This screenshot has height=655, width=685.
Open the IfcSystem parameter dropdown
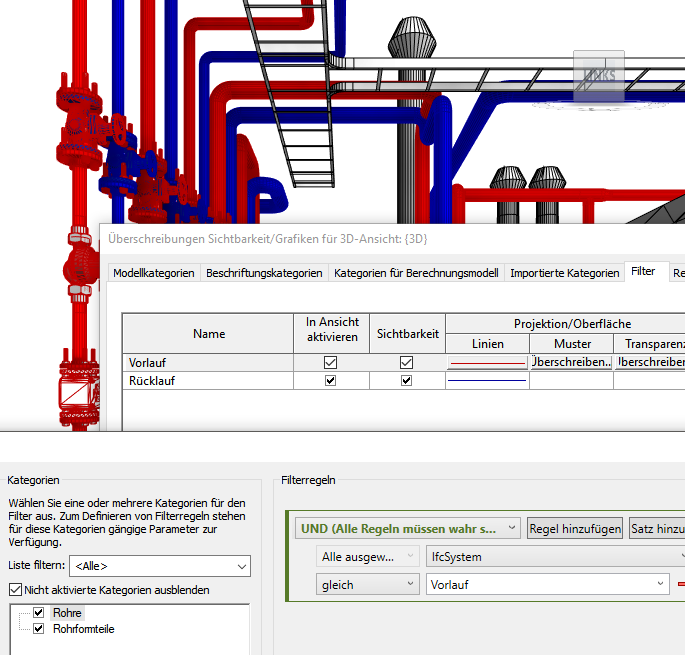[x=553, y=555]
